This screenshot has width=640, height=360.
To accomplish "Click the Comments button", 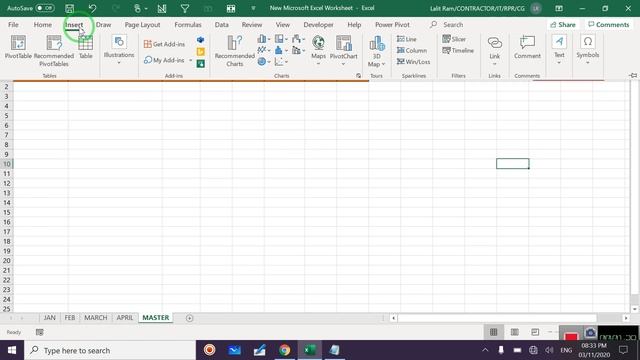I will 609,24.
